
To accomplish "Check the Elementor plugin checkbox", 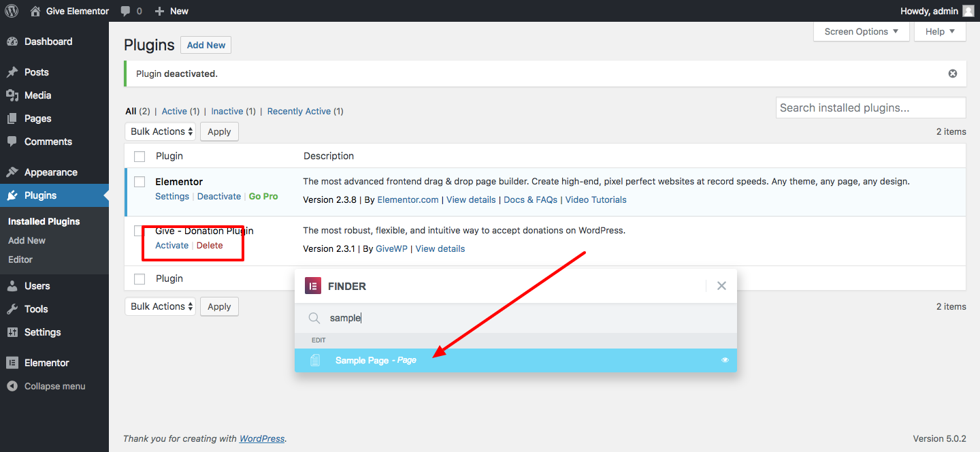I will [140, 182].
